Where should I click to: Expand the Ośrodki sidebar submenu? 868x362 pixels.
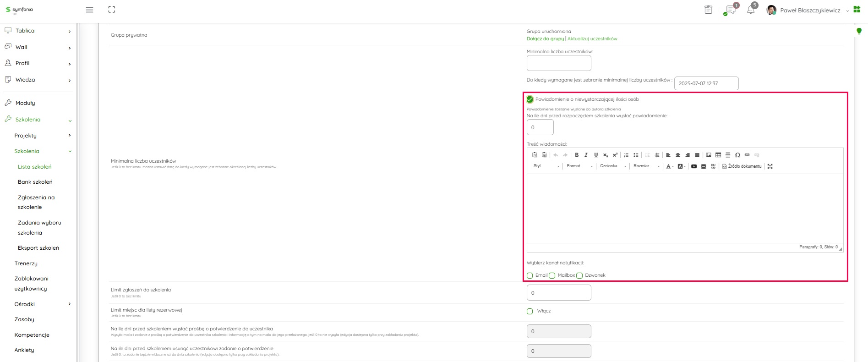[x=70, y=304]
